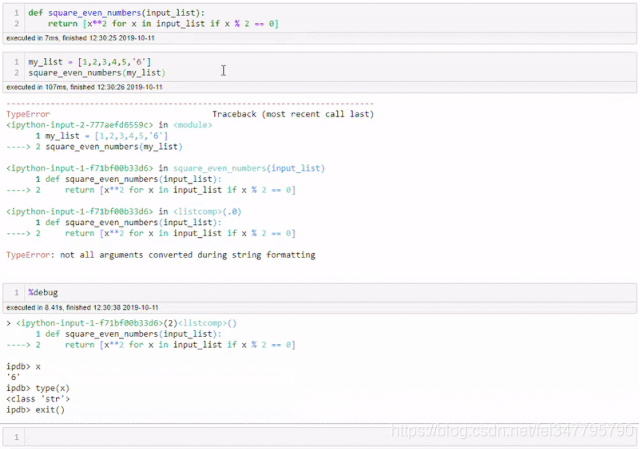Click 'executed in 8.41s' timing text

pyautogui.click(x=82, y=308)
